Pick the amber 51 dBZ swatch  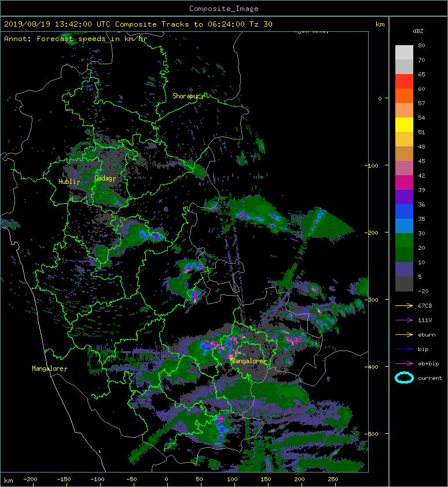click(x=404, y=139)
